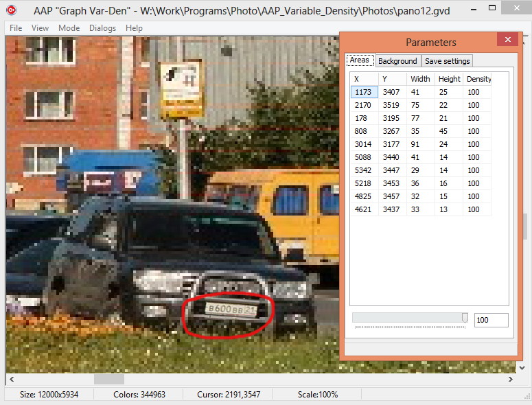The width and height of the screenshot is (532, 405).
Task: Open the Dialogs menu
Action: click(x=102, y=28)
